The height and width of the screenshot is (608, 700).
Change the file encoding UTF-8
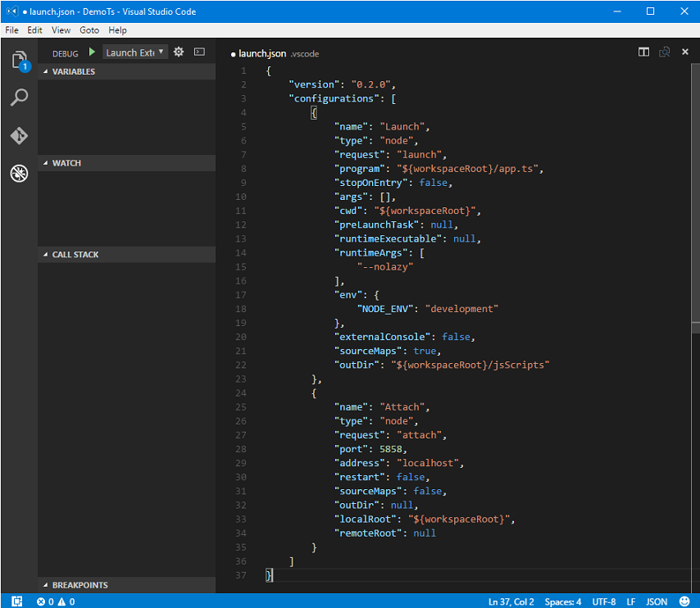point(603,601)
